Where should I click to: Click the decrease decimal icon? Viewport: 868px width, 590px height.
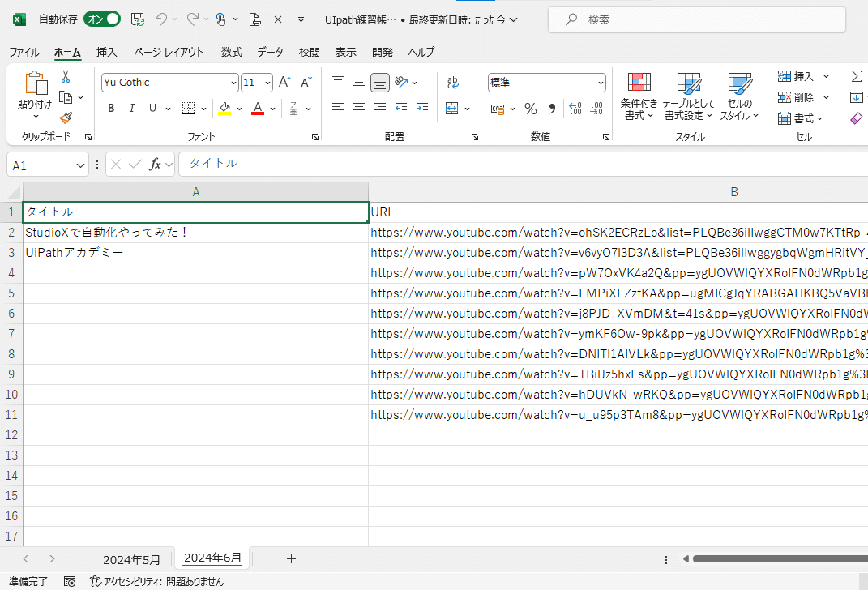(x=596, y=109)
